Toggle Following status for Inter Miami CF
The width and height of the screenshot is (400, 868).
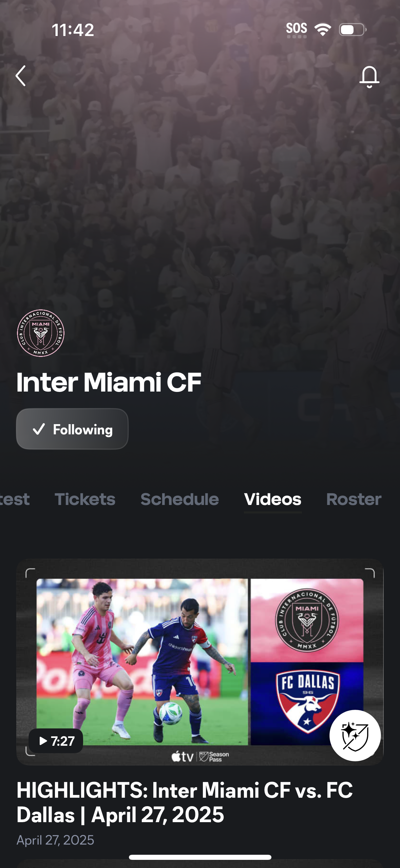tap(72, 429)
